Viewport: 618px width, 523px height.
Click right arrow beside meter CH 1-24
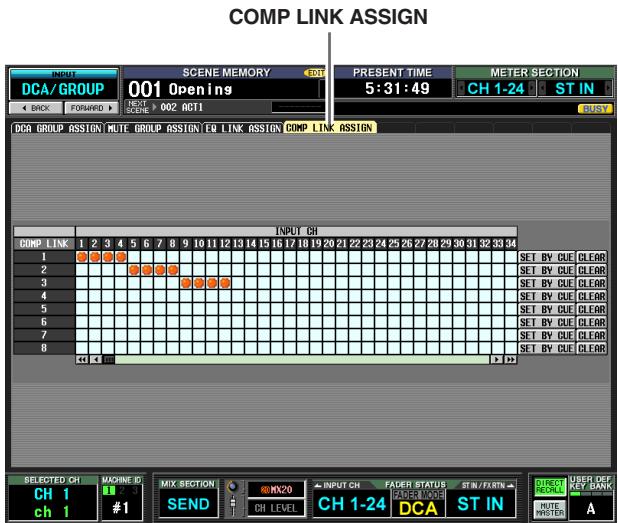pos(532,88)
